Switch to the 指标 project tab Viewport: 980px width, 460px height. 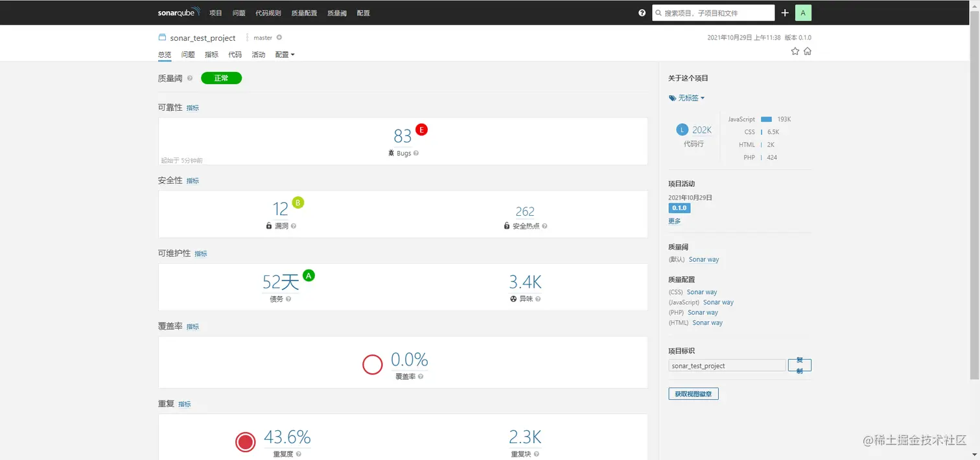pyautogui.click(x=211, y=54)
